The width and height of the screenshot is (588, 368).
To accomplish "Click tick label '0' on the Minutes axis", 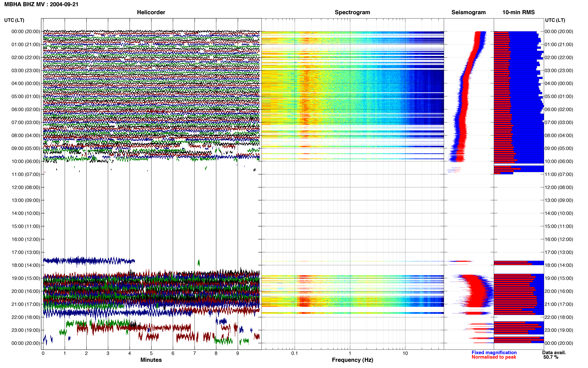I will pyautogui.click(x=43, y=353).
